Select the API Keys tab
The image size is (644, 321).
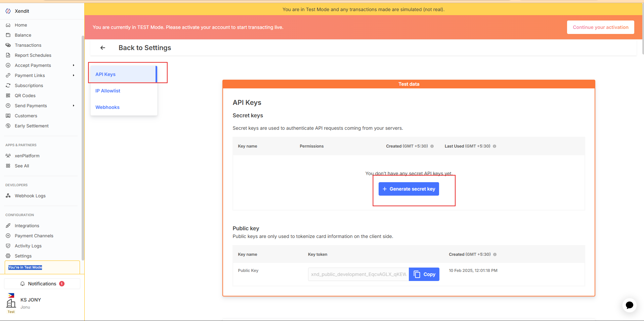click(x=105, y=74)
